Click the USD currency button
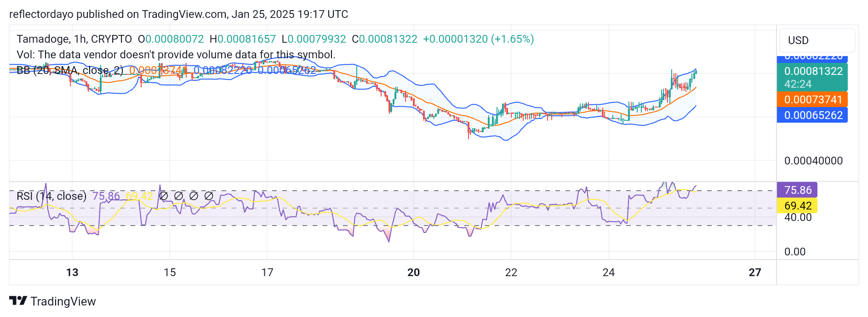The image size is (868, 317). point(817,40)
